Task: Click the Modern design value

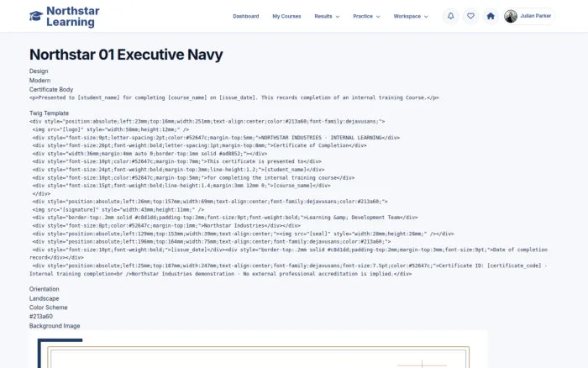Action: [39, 81]
